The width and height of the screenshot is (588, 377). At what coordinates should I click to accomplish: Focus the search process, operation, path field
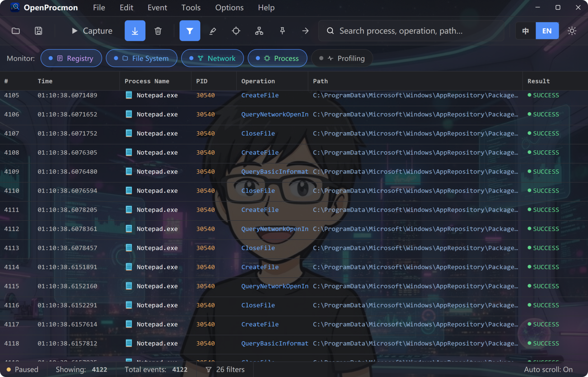(411, 31)
